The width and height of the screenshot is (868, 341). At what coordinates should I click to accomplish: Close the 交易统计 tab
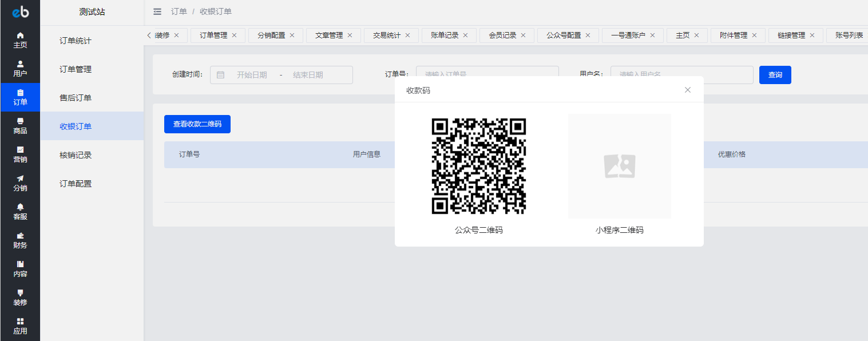tap(407, 35)
